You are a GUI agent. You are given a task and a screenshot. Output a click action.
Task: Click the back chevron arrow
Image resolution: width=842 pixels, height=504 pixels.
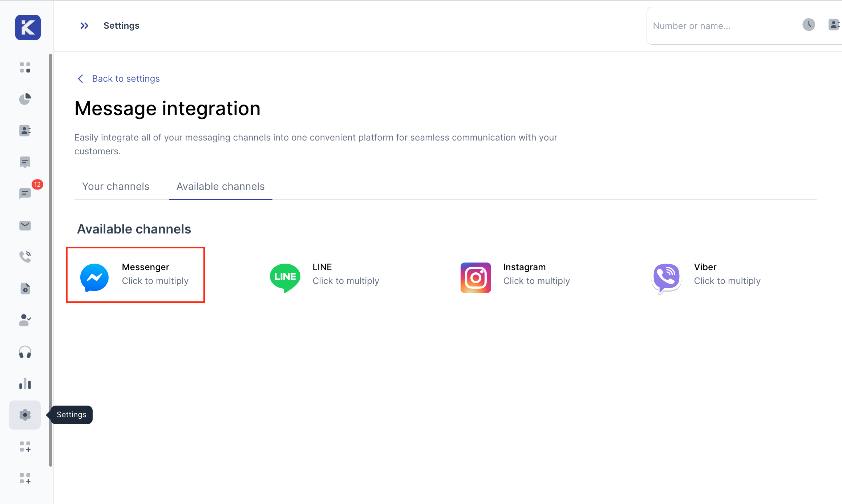(81, 79)
